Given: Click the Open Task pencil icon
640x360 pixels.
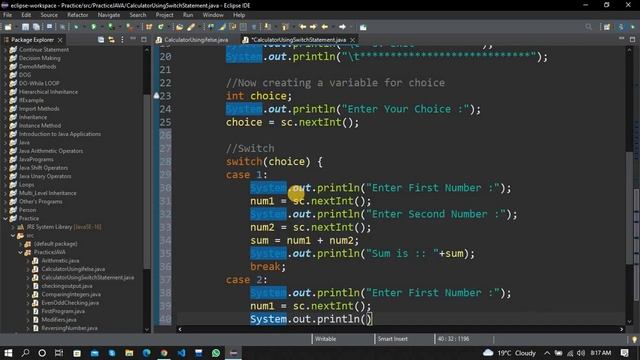Looking at the screenshot, I should click(191, 27).
